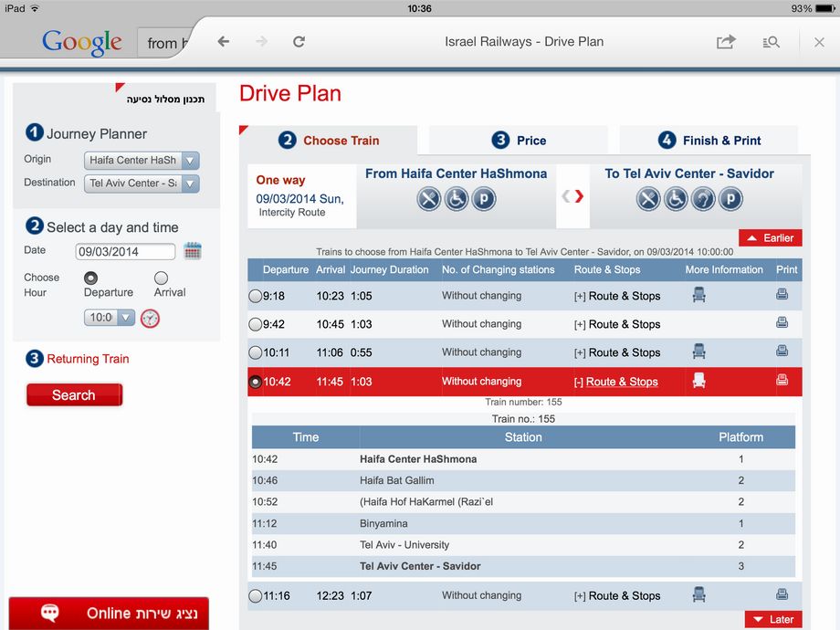The image size is (840, 630).
Task: Show Earlier trains
Action: [x=771, y=238]
